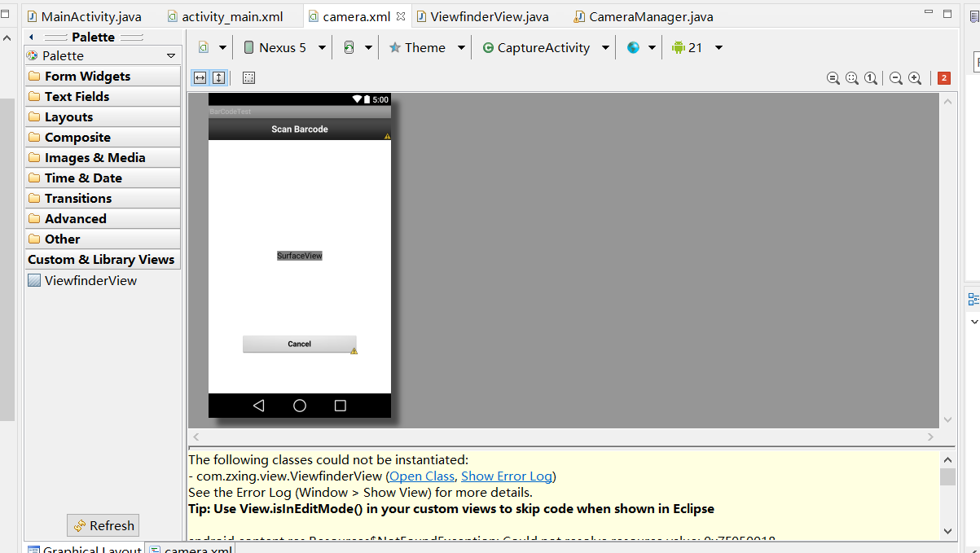Click preview recents square icon
Screen dimensions: 980x553
(x=341, y=406)
